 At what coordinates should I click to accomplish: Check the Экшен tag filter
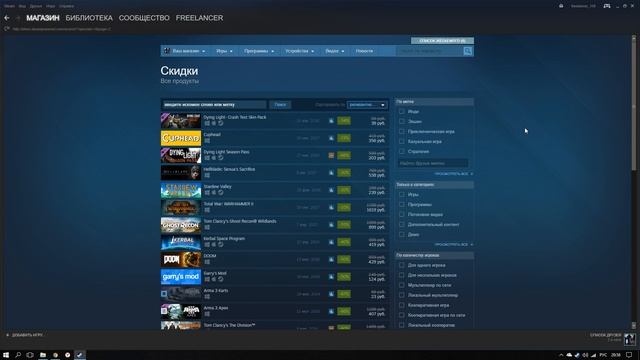(402, 121)
